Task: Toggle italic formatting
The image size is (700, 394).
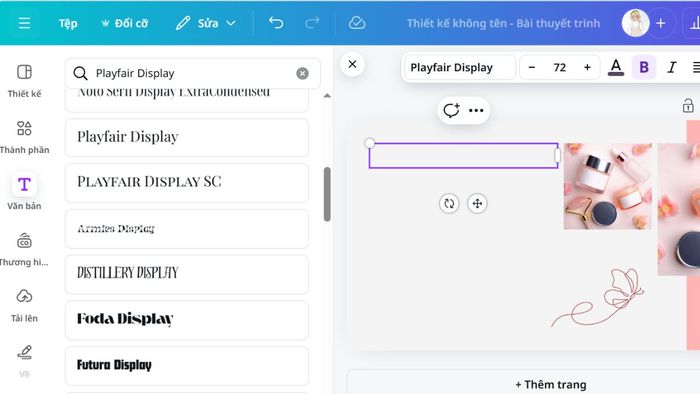Action: [x=671, y=67]
